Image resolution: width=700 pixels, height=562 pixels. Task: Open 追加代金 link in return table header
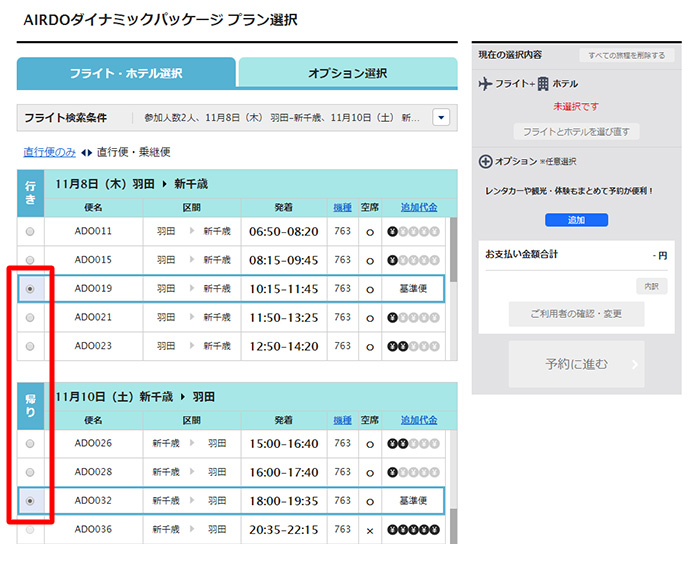click(419, 420)
